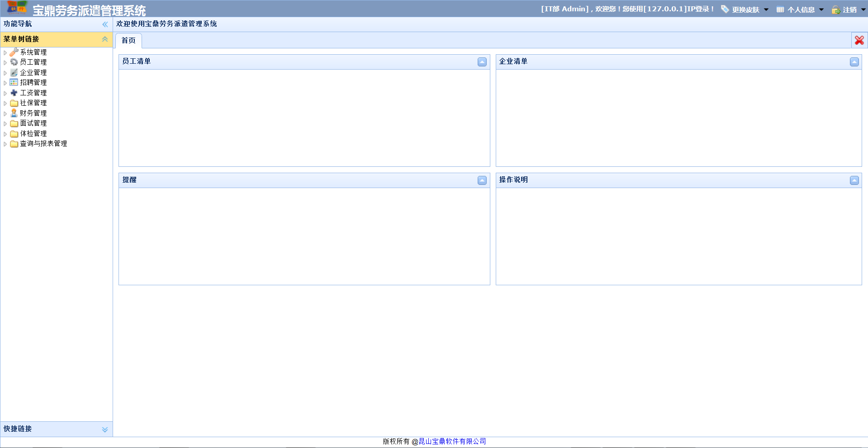
Task: Click the 功能导航 sidebar title
Action: pyautogui.click(x=18, y=24)
